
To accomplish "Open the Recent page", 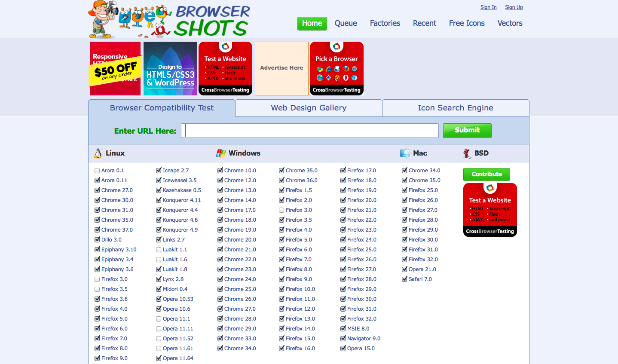I will click(425, 23).
